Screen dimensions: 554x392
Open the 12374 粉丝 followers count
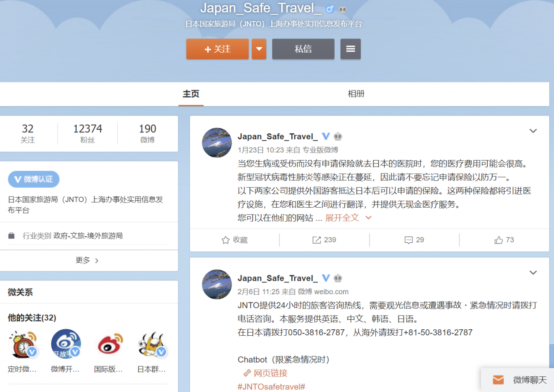point(87,134)
